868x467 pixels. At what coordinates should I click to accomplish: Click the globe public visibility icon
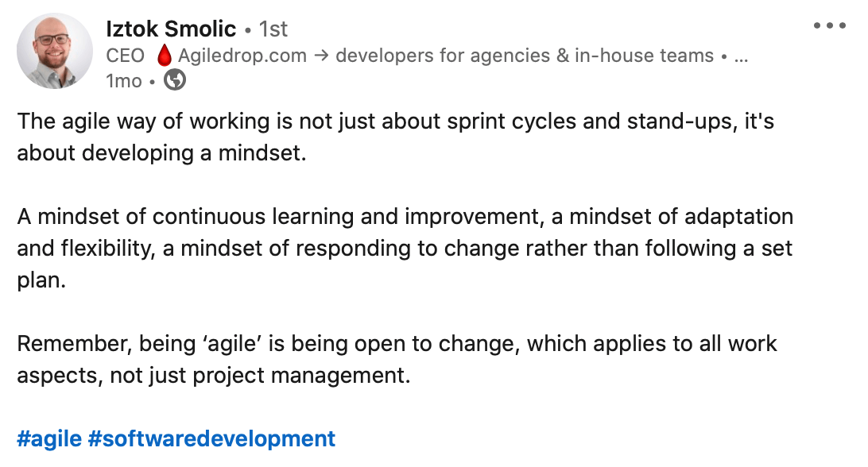coord(175,81)
